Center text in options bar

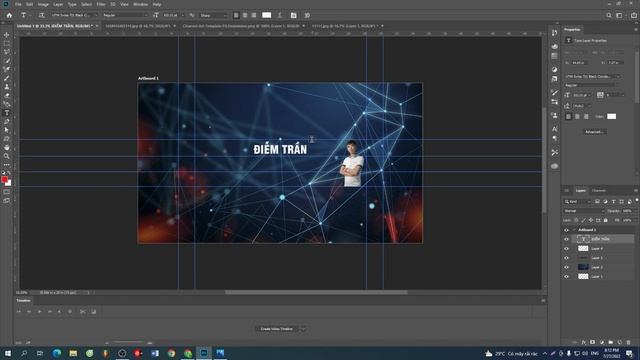(245, 15)
